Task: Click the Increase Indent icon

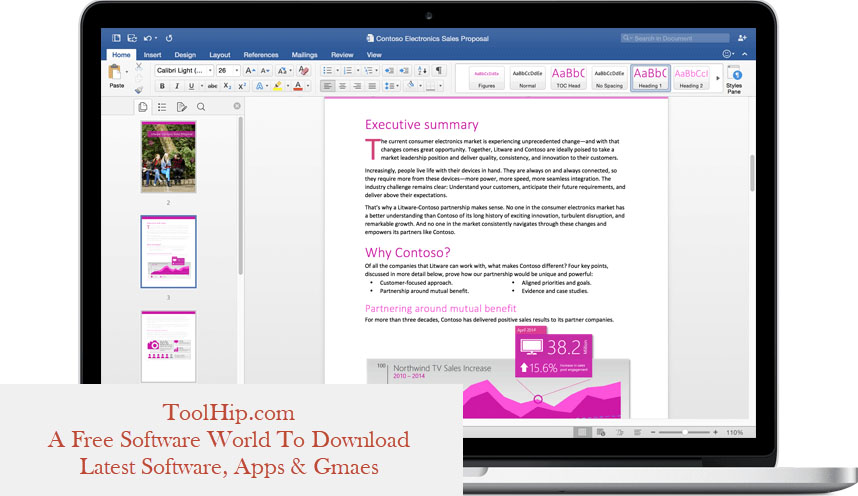Action: coord(404,71)
